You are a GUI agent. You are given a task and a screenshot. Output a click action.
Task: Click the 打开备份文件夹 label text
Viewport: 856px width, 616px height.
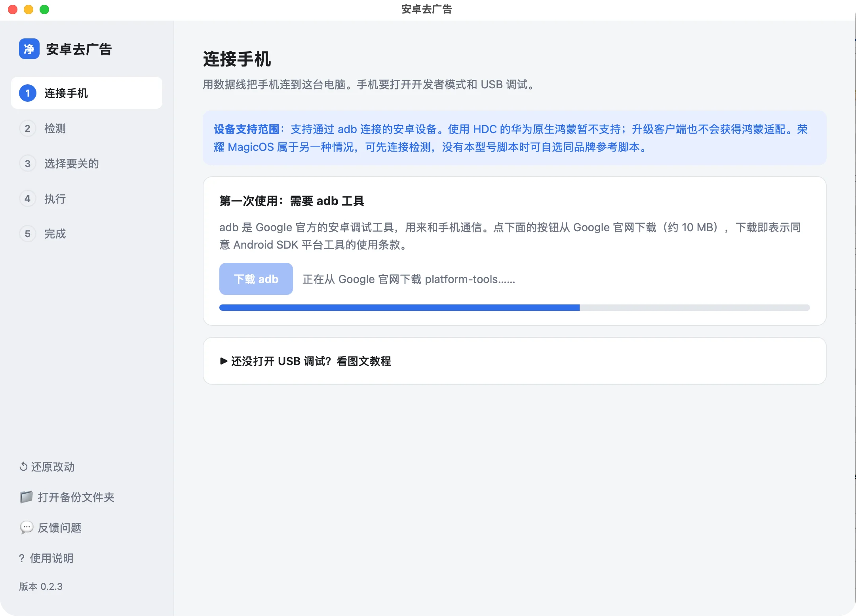76,497
